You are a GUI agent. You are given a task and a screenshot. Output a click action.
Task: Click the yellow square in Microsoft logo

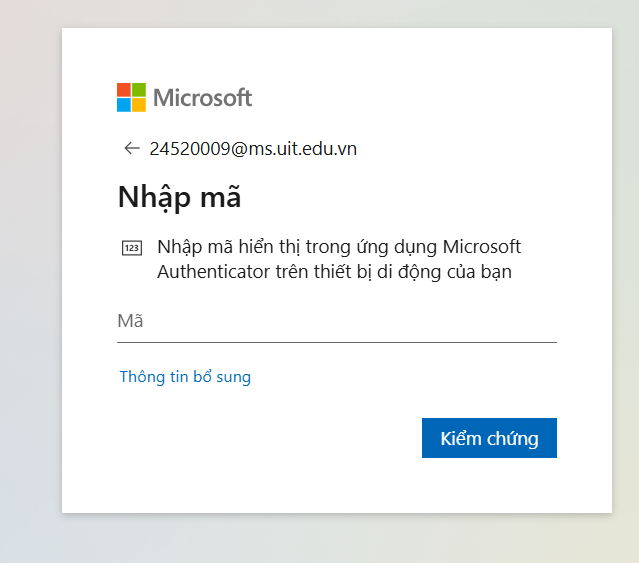pyautogui.click(x=139, y=105)
